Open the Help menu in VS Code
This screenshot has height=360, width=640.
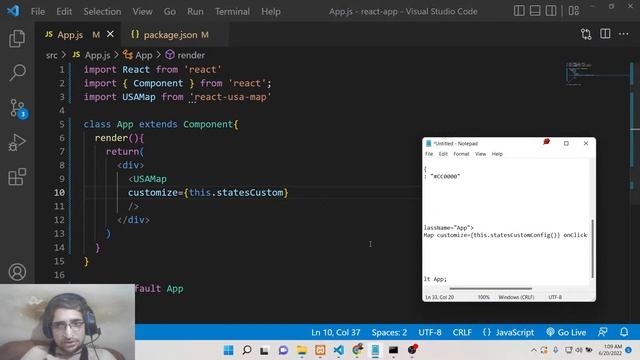pyautogui.click(x=271, y=11)
